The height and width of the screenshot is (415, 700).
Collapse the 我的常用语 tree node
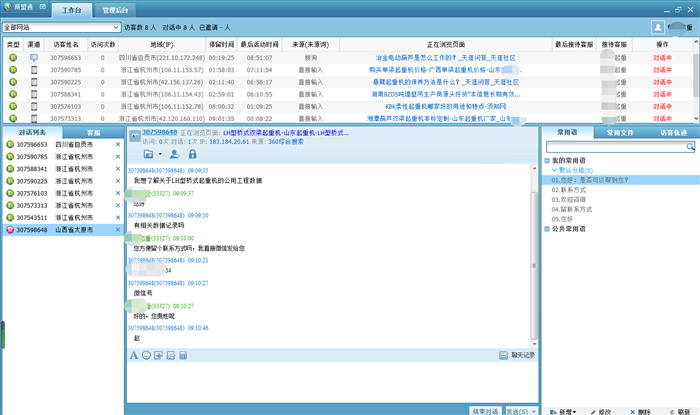pyautogui.click(x=547, y=160)
